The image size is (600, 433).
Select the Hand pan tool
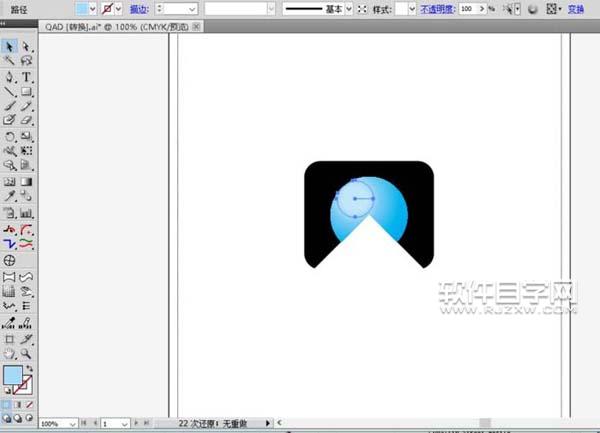point(9,353)
